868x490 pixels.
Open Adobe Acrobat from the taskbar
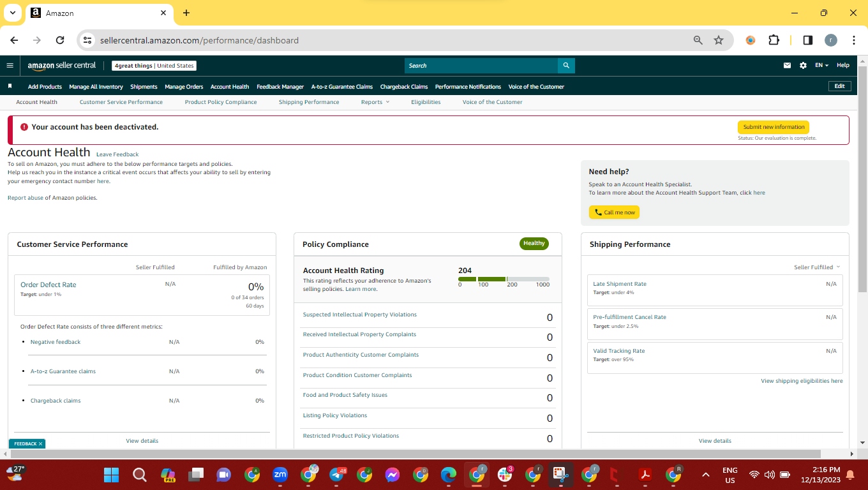click(x=645, y=475)
